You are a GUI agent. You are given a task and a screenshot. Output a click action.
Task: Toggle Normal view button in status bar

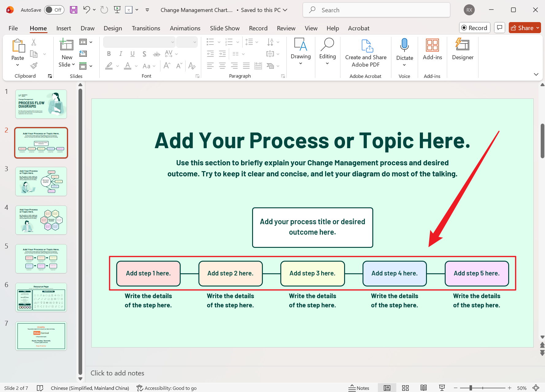(x=387, y=388)
